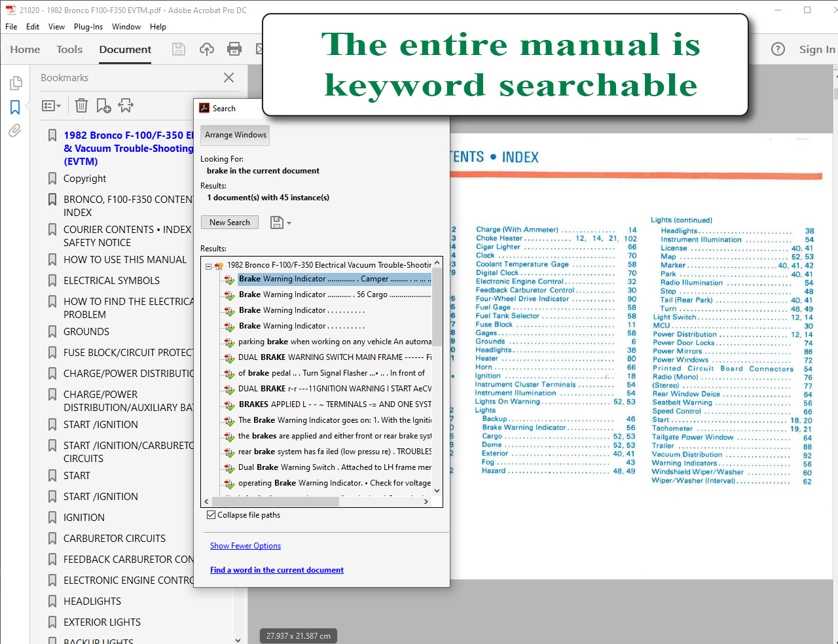Image resolution: width=838 pixels, height=644 pixels.
Task: Click the Save file toolbar icon
Action: [x=179, y=49]
